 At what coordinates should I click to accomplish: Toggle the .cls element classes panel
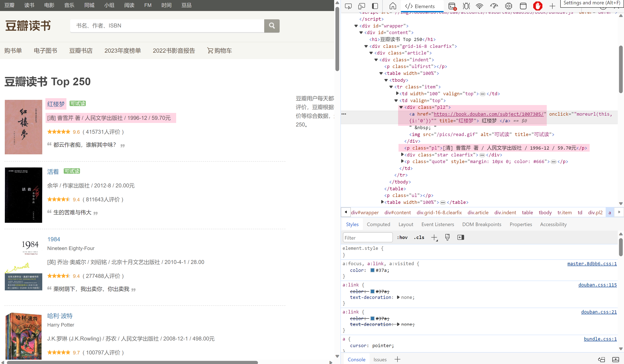point(419,237)
